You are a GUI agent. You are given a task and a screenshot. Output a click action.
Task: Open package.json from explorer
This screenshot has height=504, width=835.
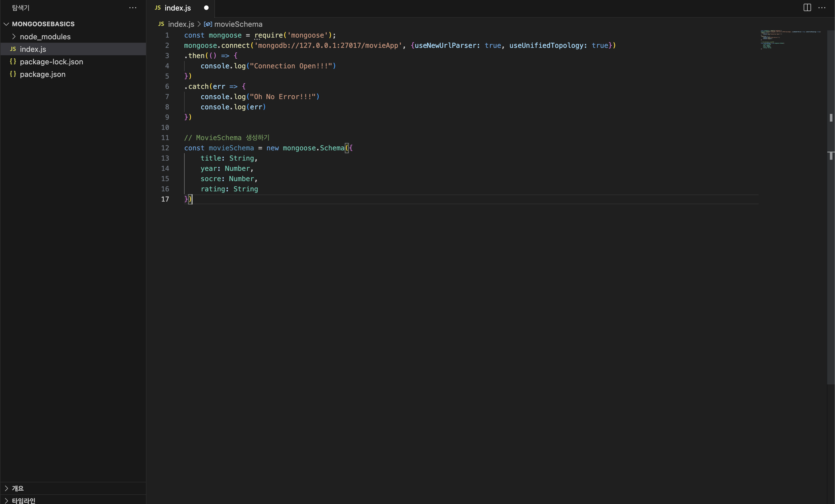[x=43, y=74]
